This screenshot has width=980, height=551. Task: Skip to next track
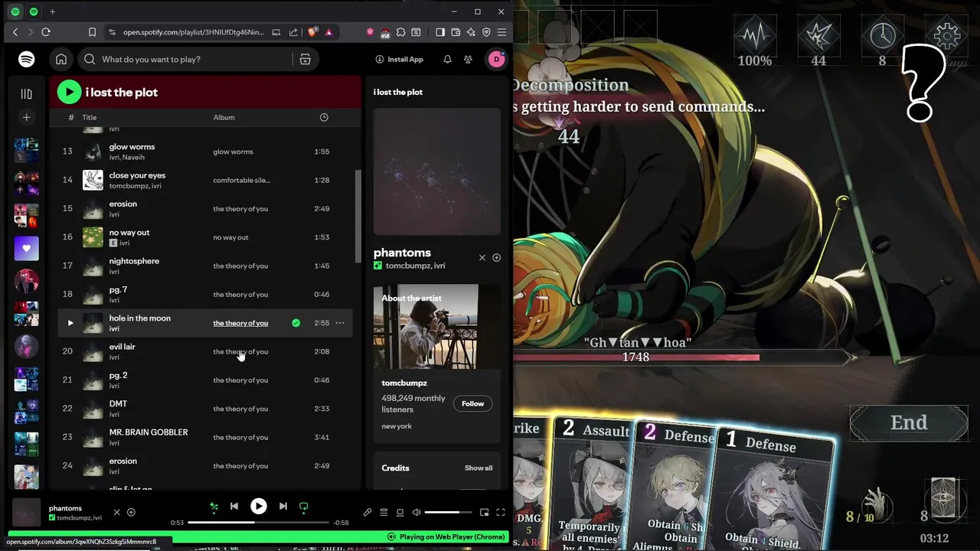(x=283, y=506)
